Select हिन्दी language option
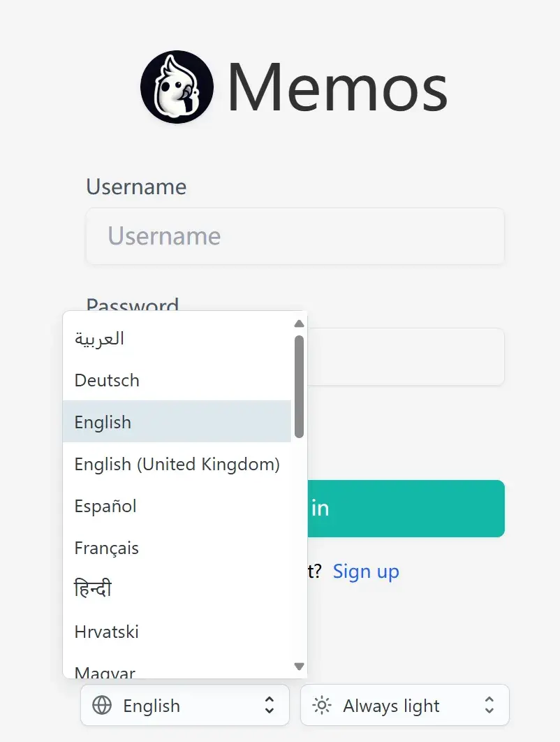560x742 pixels. coord(93,590)
